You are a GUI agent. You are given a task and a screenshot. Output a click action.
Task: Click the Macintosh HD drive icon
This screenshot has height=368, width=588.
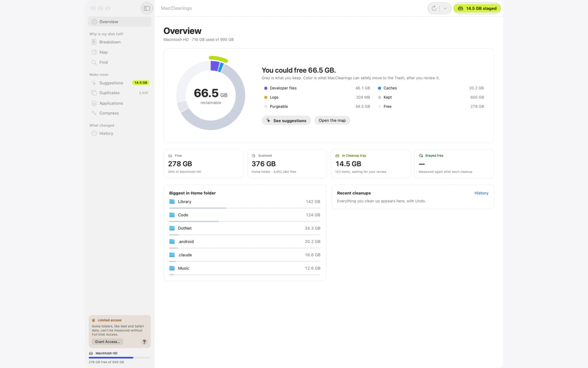91,353
